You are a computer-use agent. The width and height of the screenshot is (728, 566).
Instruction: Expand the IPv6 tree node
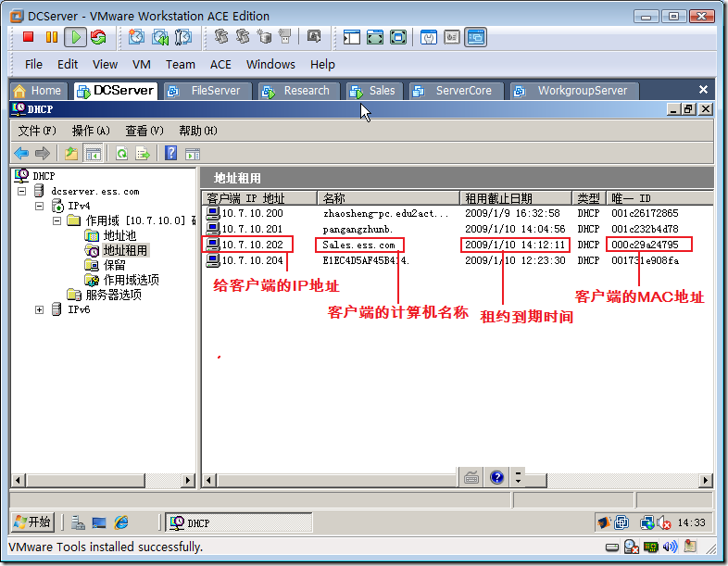(x=40, y=309)
